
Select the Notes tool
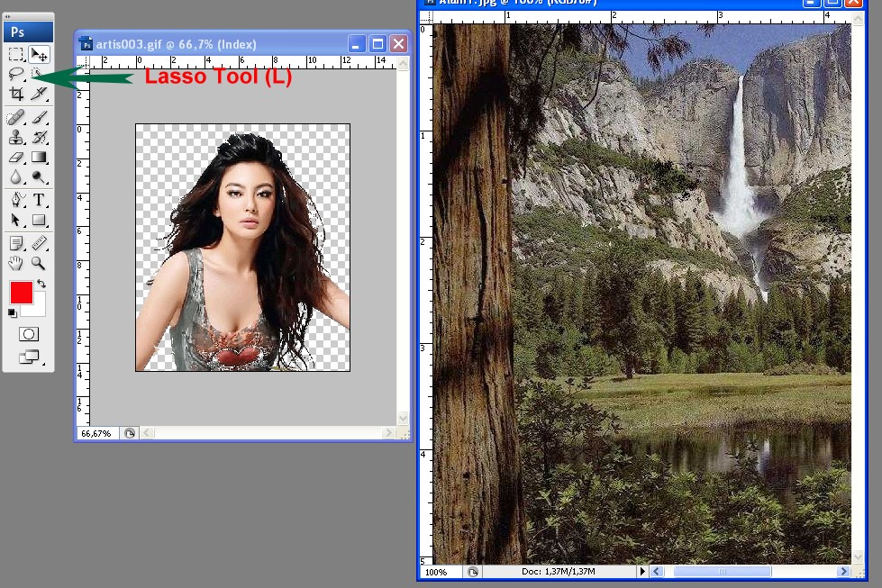point(15,243)
